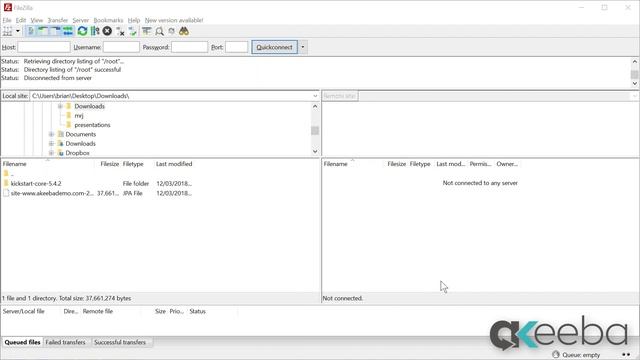Viewport: 640px width, 360px height.
Task: Open the Server menu
Action: coord(80,20)
